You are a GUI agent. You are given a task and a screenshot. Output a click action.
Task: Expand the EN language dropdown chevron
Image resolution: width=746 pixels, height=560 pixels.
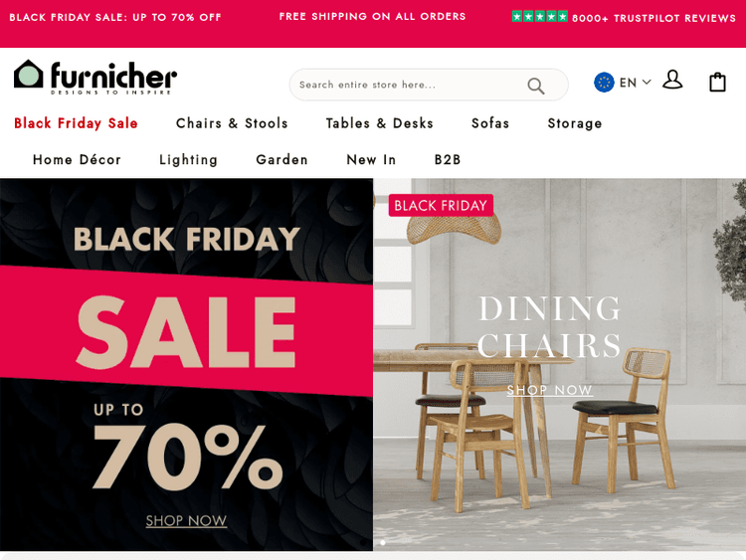647,83
